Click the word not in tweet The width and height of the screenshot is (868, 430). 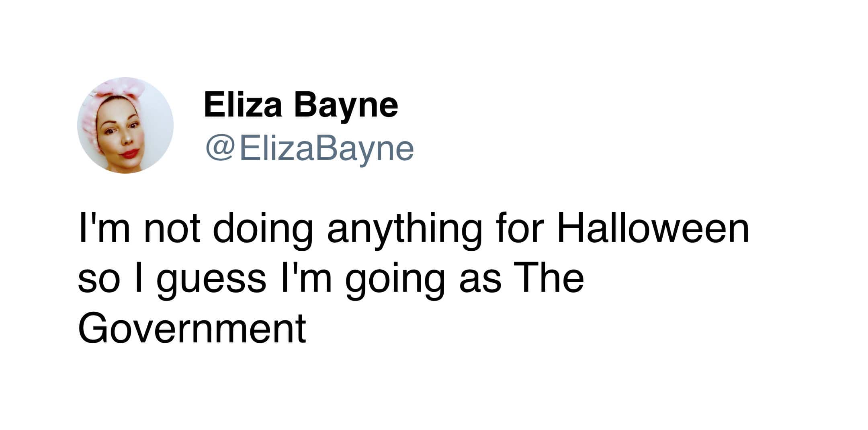click(x=172, y=230)
